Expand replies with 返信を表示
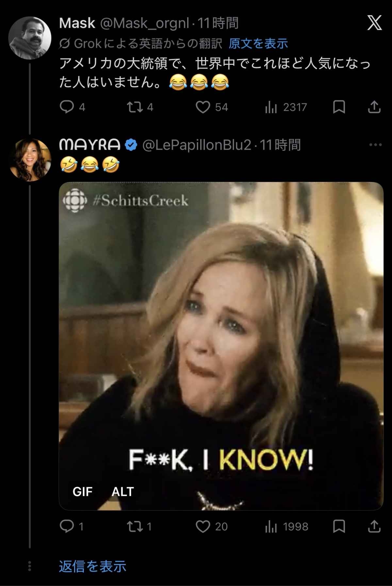The height and width of the screenshot is (586, 392). tap(92, 566)
